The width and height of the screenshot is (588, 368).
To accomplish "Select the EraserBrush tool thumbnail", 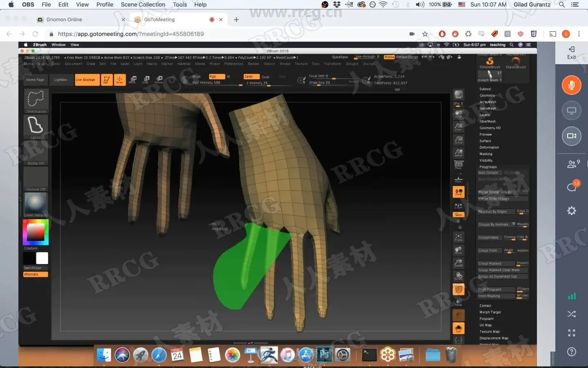I will pyautogui.click(x=516, y=62).
